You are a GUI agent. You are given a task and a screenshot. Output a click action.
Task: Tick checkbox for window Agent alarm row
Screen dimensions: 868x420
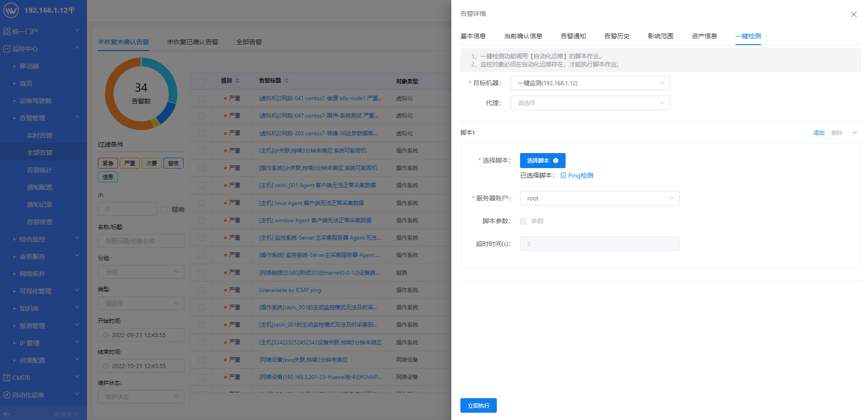point(201,220)
